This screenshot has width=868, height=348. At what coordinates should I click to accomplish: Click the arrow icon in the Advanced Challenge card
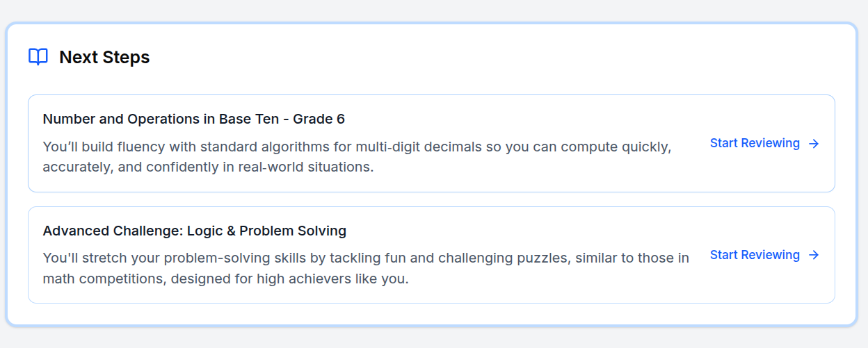point(814,255)
